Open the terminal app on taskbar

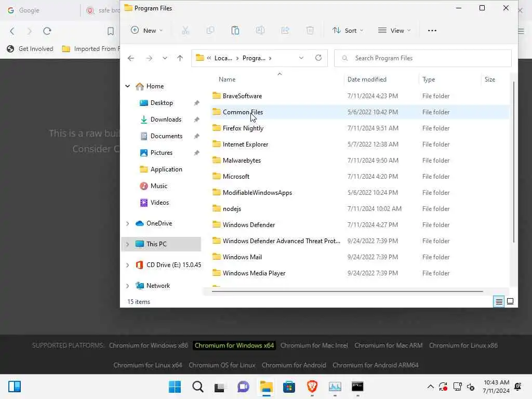point(357,386)
